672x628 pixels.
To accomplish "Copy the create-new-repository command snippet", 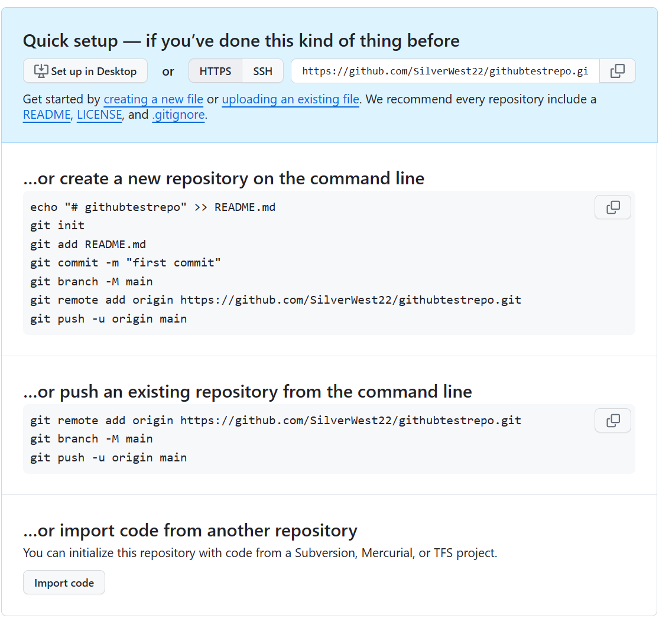I will coord(612,207).
